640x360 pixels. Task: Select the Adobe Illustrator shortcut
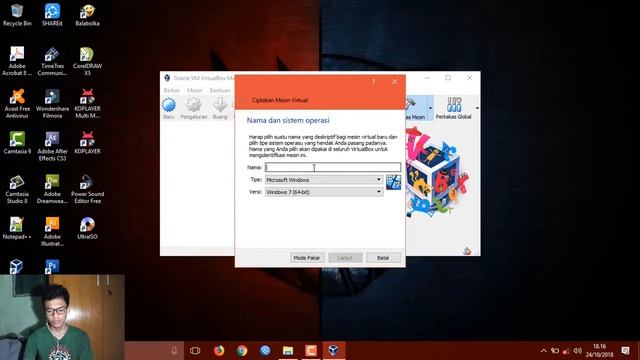(x=52, y=232)
